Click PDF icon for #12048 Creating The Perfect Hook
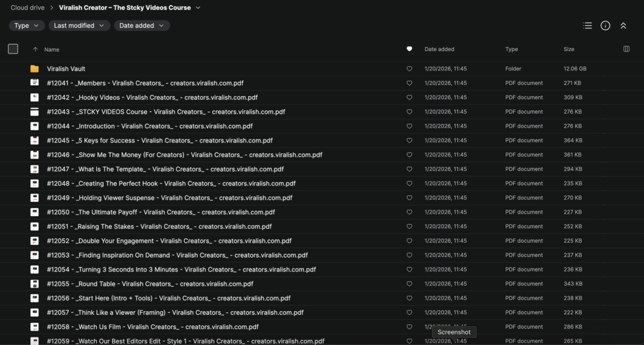This screenshot has height=345, width=644. [35, 183]
